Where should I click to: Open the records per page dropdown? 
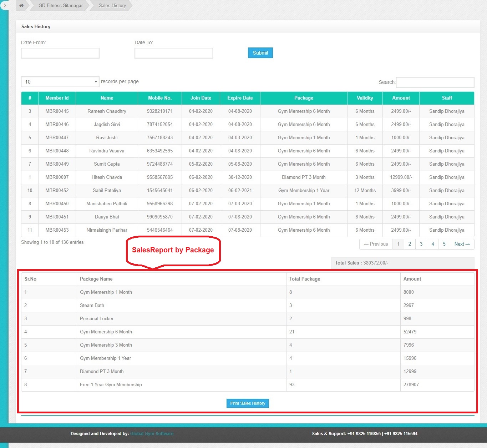point(60,81)
